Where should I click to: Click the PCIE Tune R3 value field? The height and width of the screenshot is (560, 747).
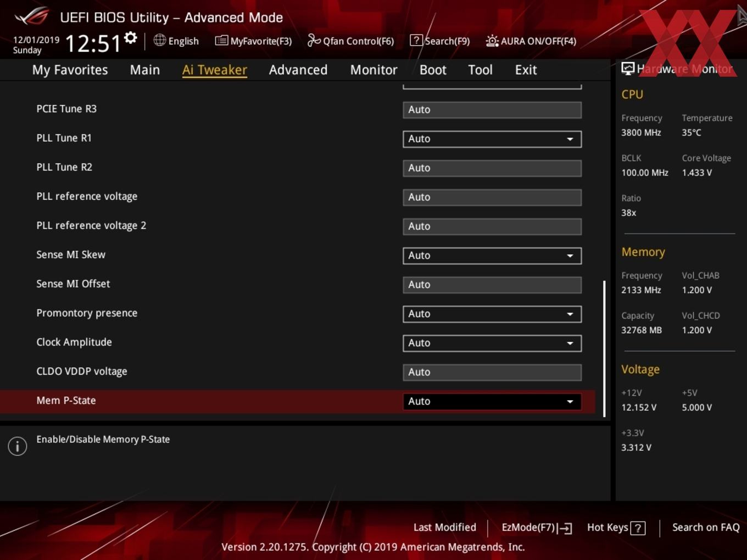coord(492,110)
